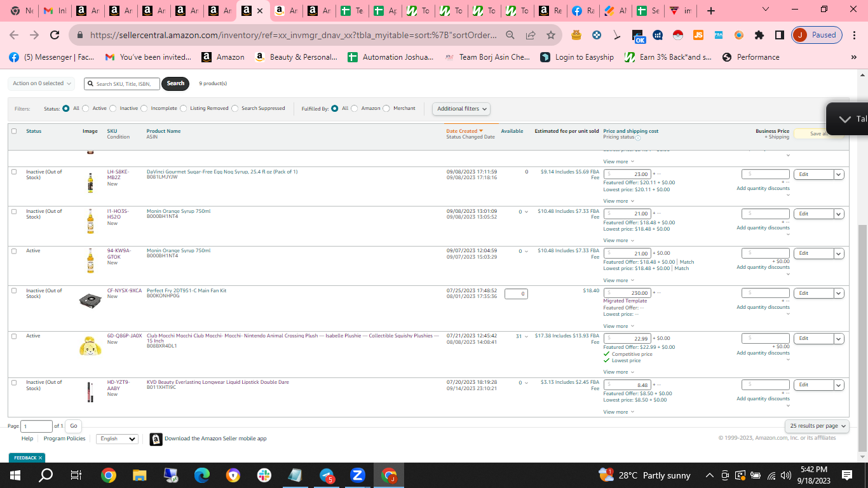Screen dimensions: 868x488
Task: Click the page number input box
Action: [x=37, y=426]
